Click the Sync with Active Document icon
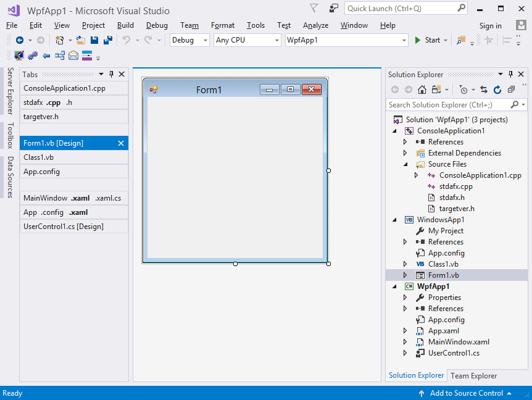The height and width of the screenshot is (400, 532). coord(484,90)
